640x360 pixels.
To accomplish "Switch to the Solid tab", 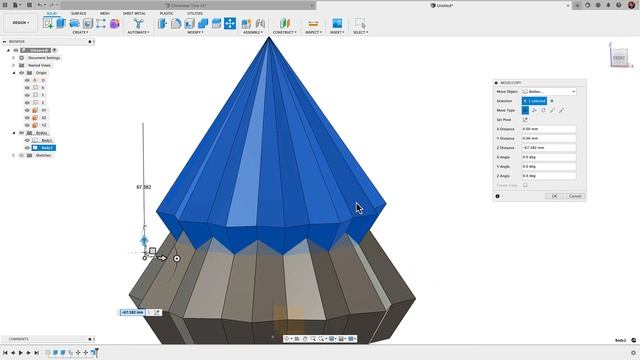I will [52, 13].
